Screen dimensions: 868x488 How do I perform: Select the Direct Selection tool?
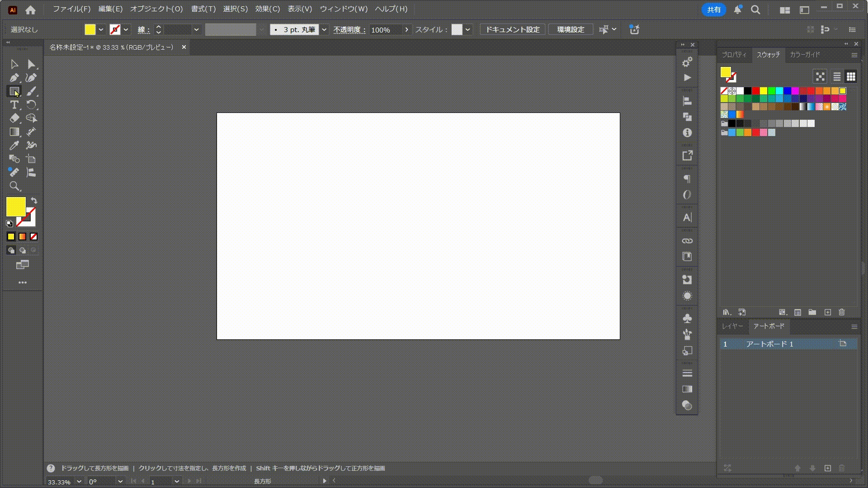pos(31,64)
